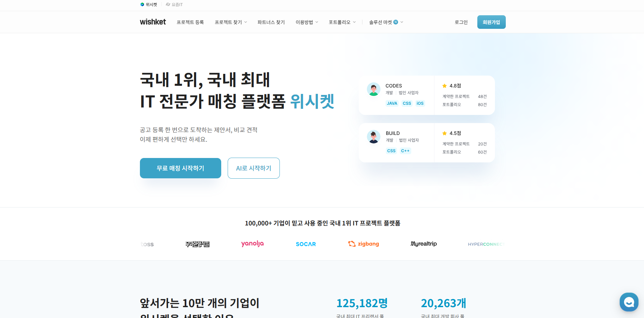The width and height of the screenshot is (644, 318).
Task: Click the 무료 매칭 시작하기 button
Action: click(180, 168)
